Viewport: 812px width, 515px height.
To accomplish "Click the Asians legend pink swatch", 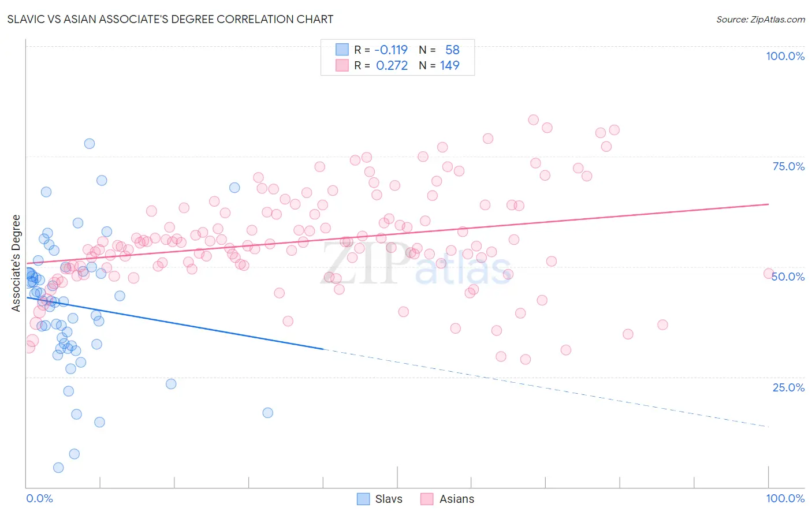I will pos(427,499).
